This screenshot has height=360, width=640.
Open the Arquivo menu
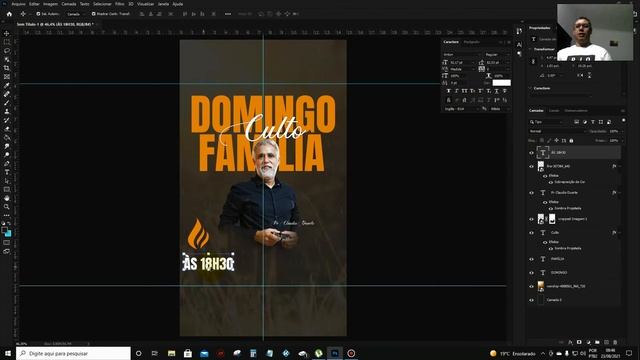18,4
